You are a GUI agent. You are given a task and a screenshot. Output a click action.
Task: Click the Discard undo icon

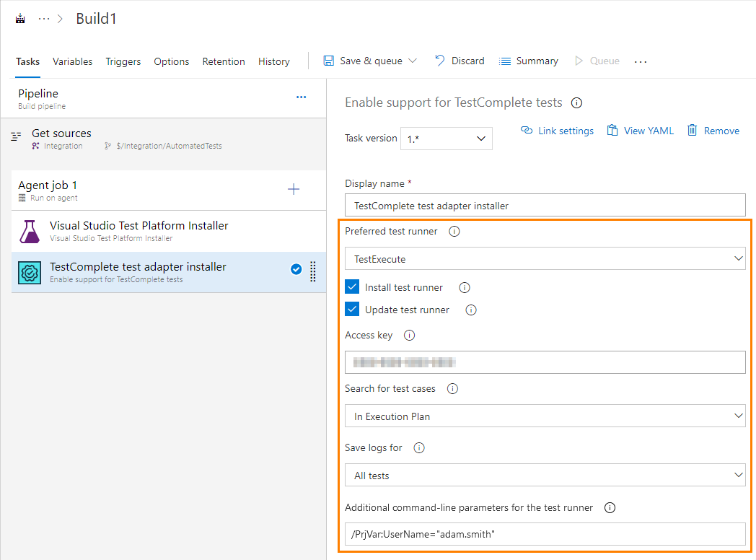tap(439, 61)
